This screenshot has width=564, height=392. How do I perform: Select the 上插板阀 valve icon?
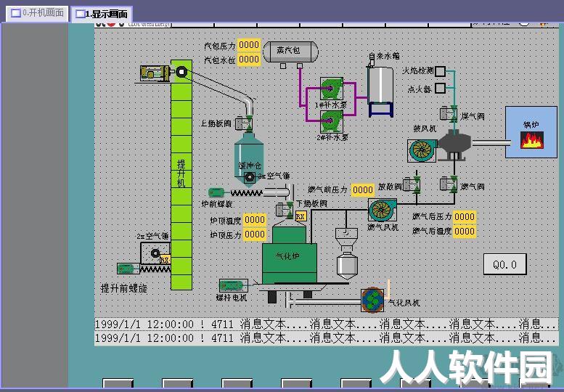244,123
